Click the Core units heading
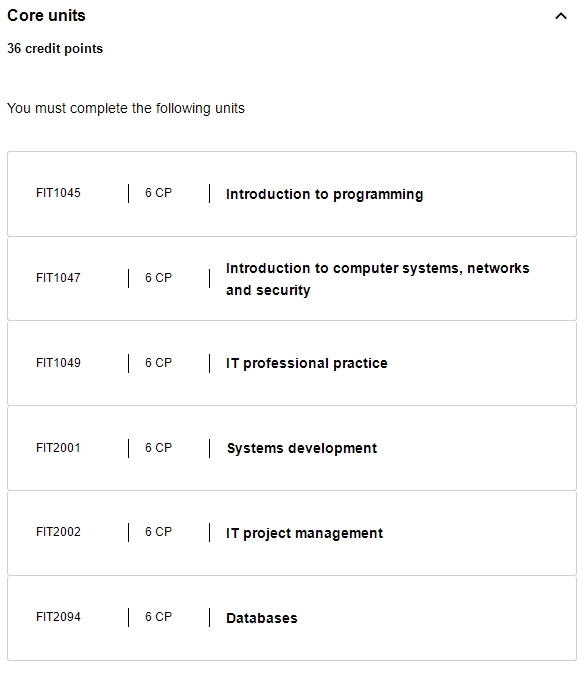584x675 pixels. point(46,15)
